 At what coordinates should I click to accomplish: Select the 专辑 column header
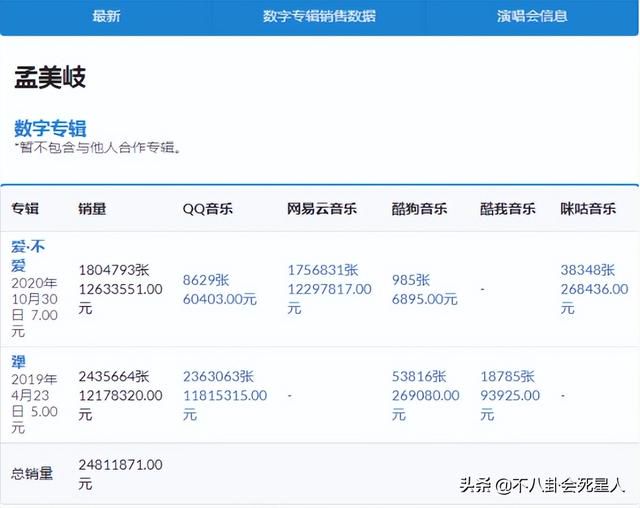pyautogui.click(x=25, y=209)
